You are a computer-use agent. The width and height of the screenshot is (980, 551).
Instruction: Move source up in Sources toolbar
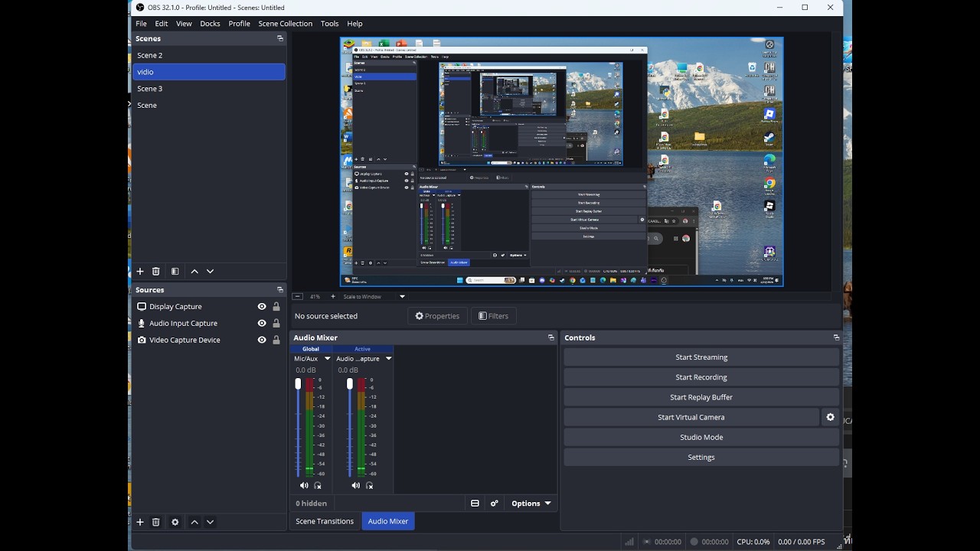point(194,522)
